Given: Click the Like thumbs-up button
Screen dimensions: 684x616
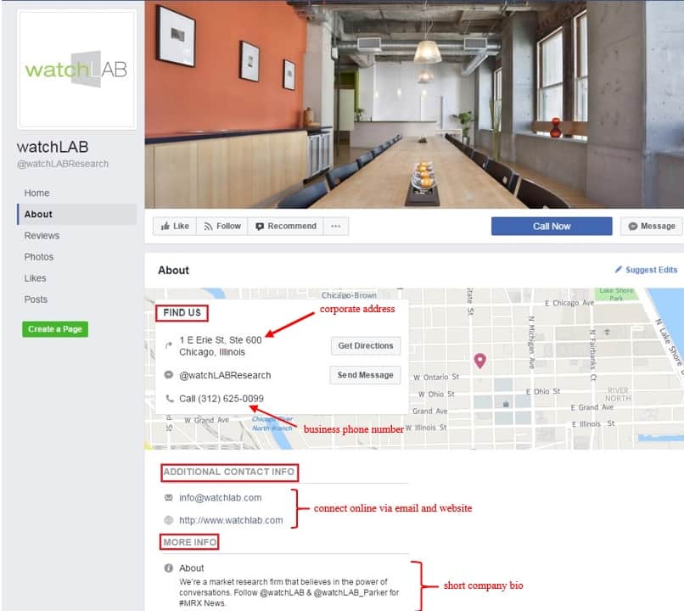Looking at the screenshot, I should pyautogui.click(x=175, y=226).
